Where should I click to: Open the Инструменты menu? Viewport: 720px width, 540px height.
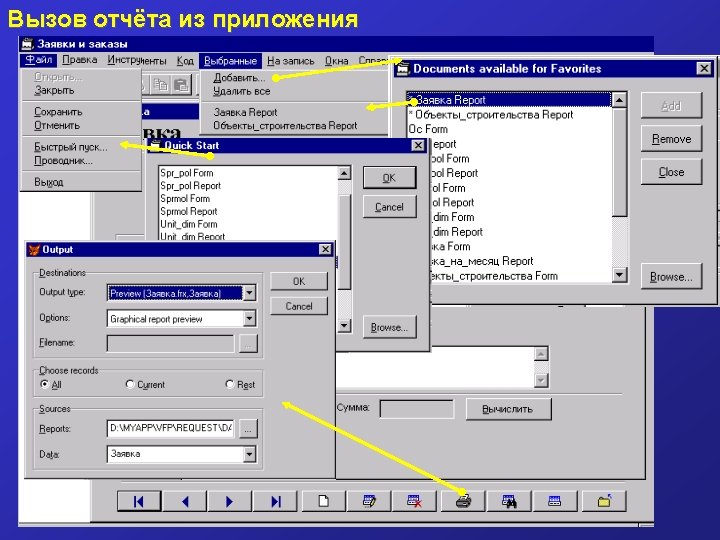(137, 60)
